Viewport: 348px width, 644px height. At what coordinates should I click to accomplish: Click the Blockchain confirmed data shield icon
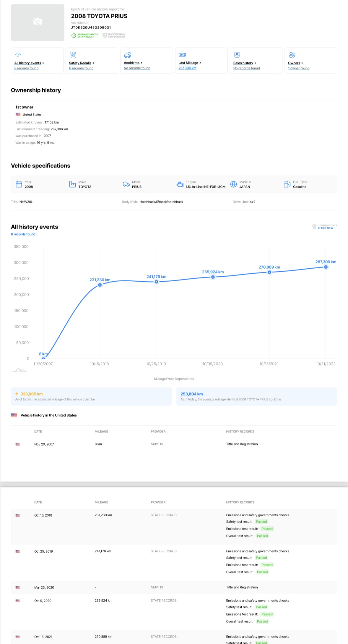tap(104, 36)
